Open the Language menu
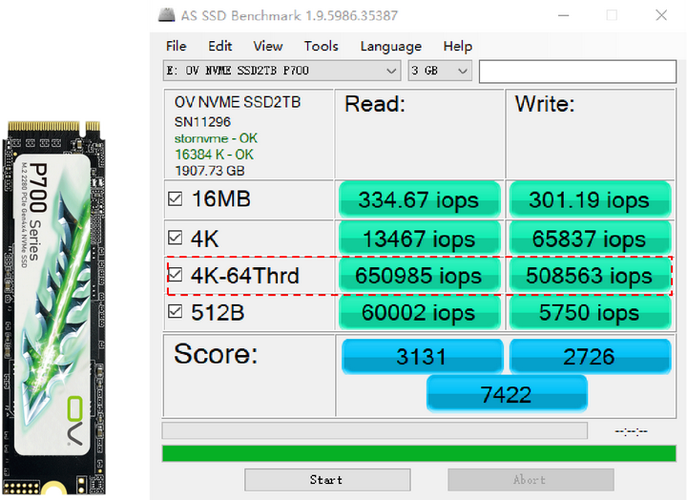The height and width of the screenshot is (500, 687). coord(390,46)
